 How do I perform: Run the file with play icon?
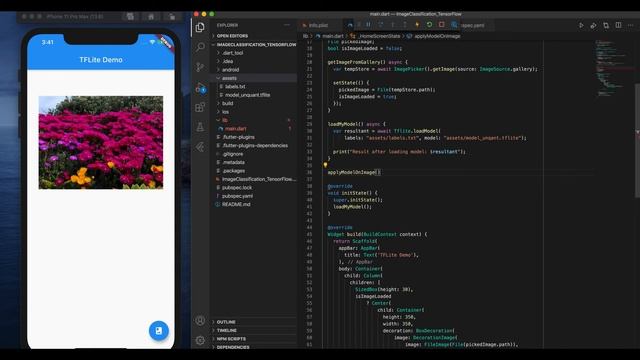581,25
